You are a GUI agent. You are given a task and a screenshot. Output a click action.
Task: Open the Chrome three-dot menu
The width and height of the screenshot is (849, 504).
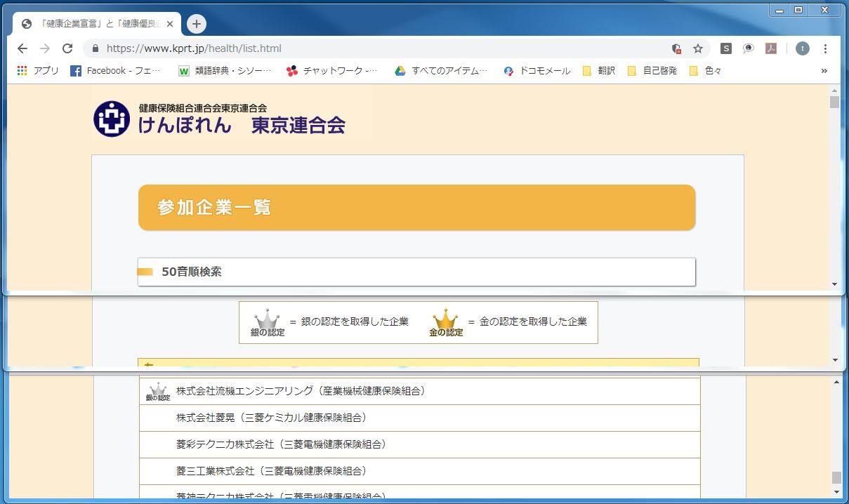[825, 48]
